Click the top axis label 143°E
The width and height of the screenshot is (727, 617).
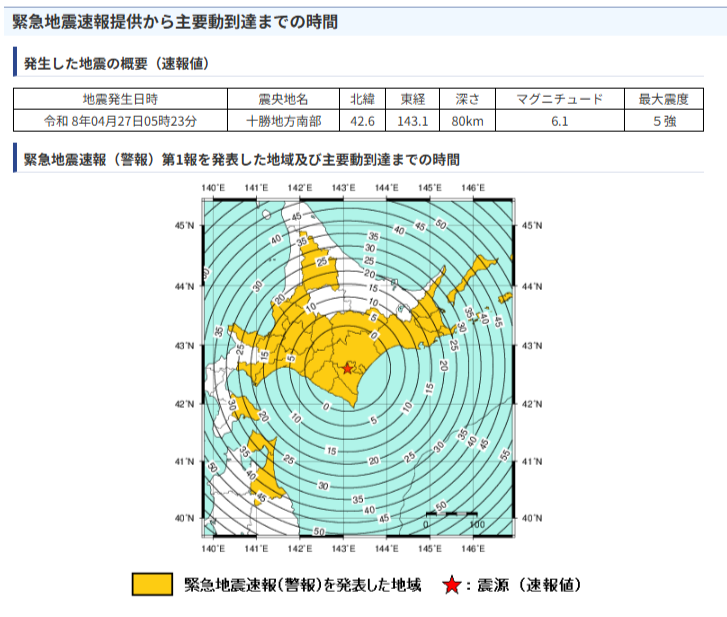tap(343, 188)
